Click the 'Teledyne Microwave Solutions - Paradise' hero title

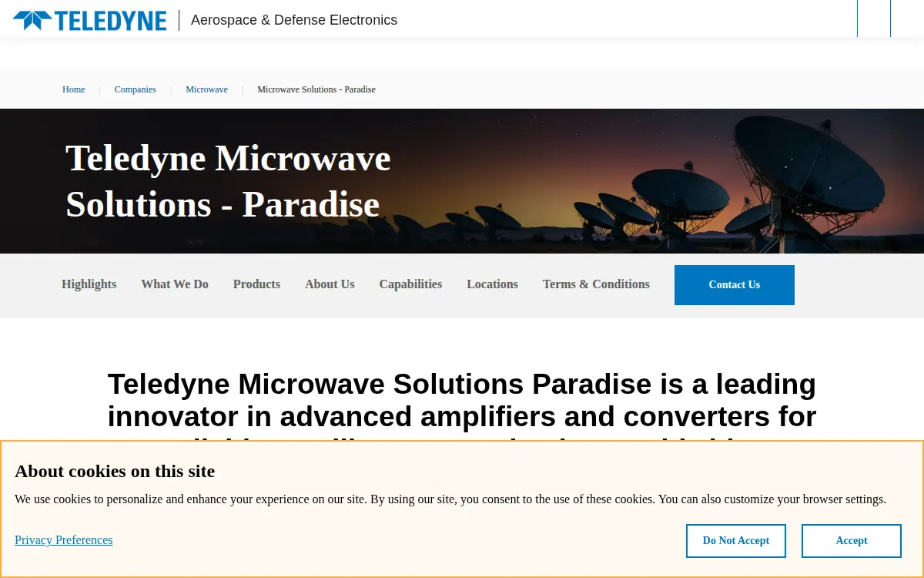pos(228,181)
